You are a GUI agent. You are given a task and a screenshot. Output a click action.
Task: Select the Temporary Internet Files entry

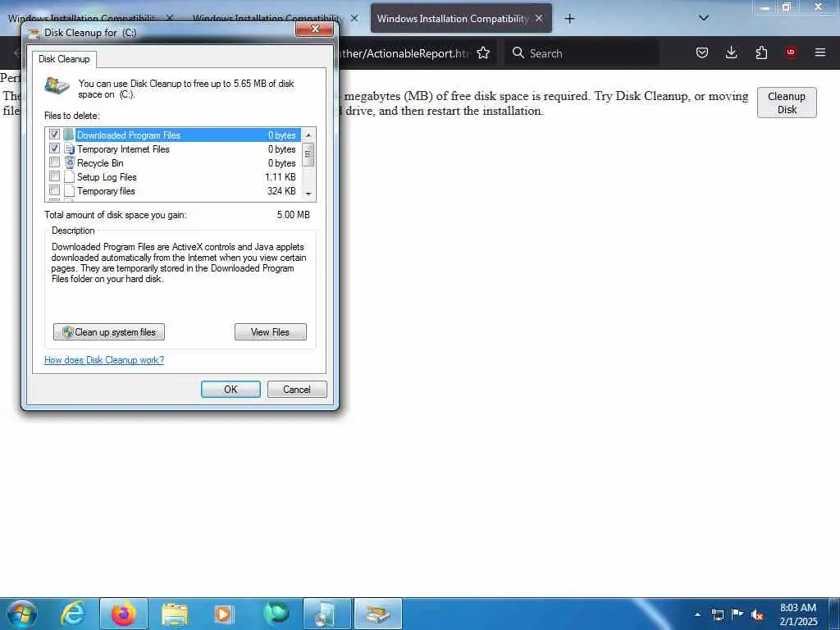point(173,149)
